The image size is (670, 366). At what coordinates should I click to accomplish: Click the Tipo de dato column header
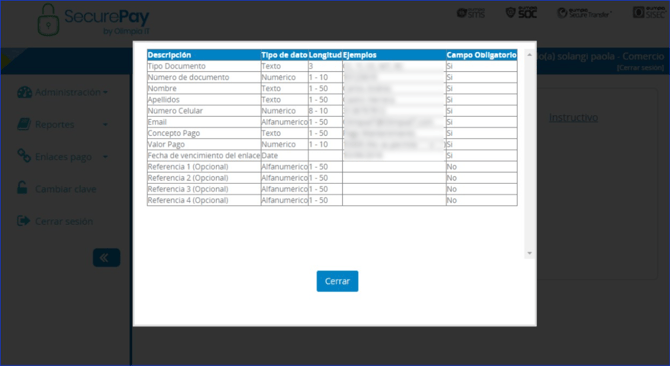[284, 55]
